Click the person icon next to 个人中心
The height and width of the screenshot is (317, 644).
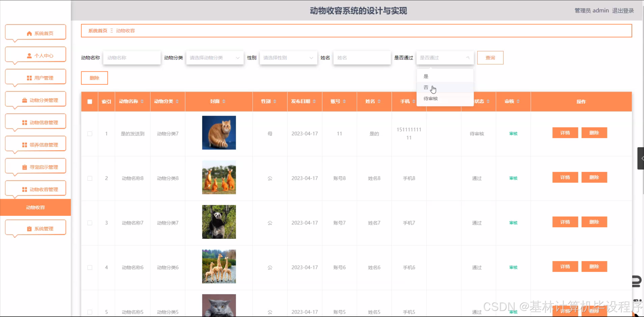[29, 56]
